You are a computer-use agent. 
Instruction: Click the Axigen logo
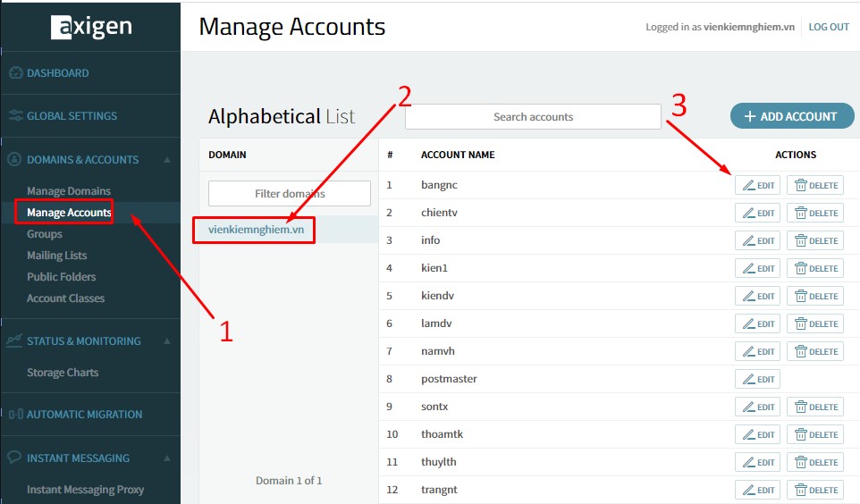[x=91, y=26]
